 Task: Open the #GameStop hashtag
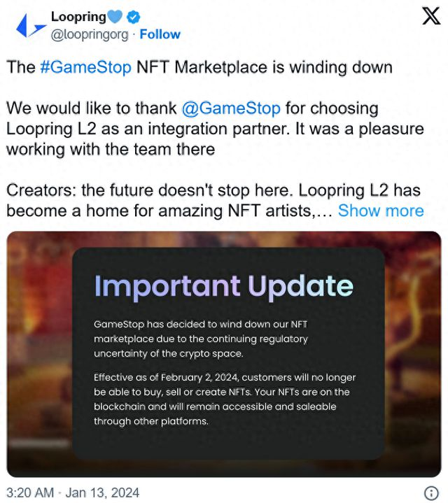click(85, 67)
